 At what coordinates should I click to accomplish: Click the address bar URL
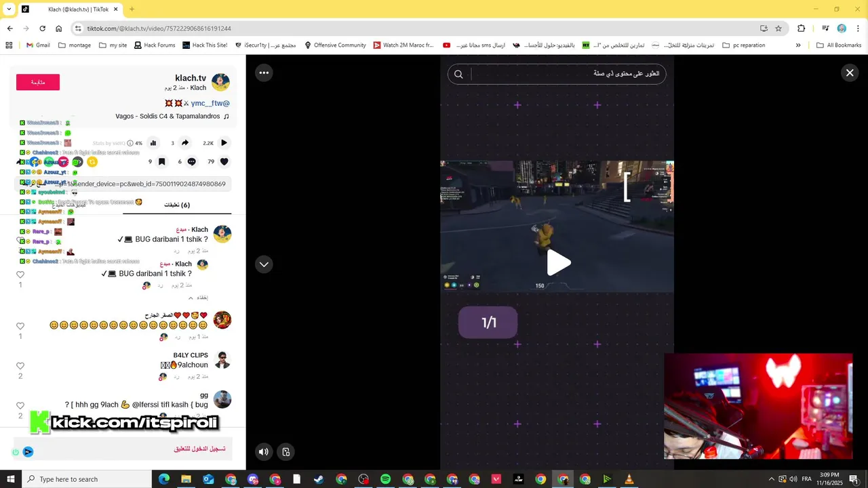(x=159, y=28)
